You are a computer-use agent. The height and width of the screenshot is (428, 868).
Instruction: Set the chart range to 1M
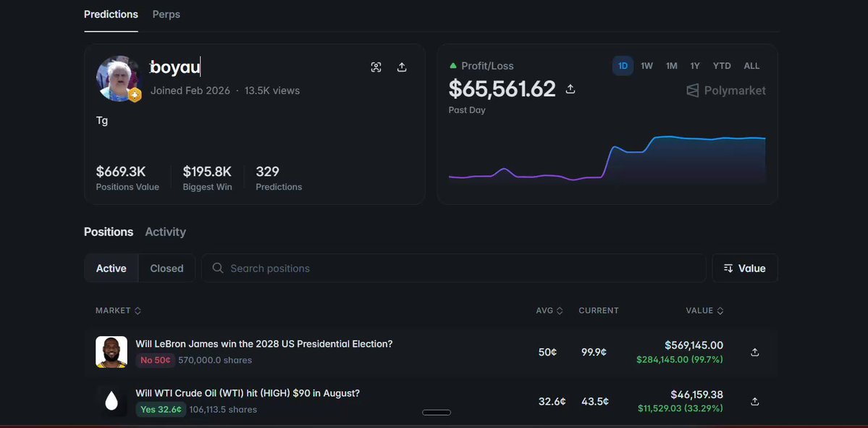pos(672,66)
